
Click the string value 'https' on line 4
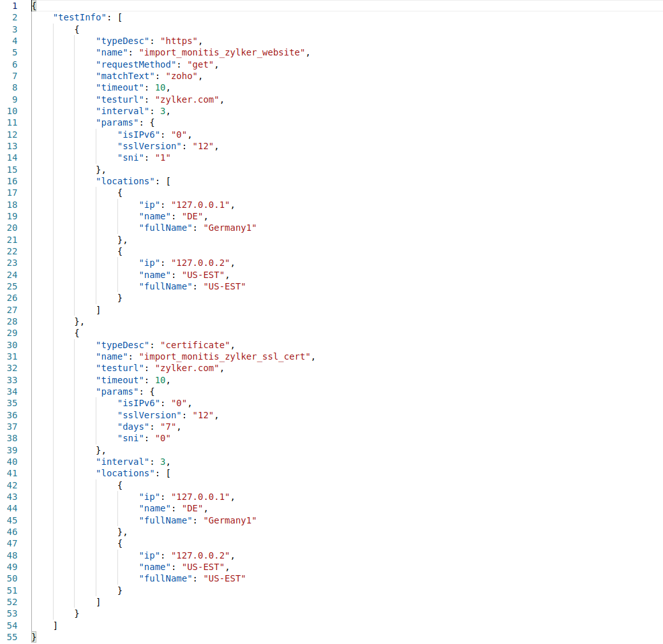pos(179,41)
